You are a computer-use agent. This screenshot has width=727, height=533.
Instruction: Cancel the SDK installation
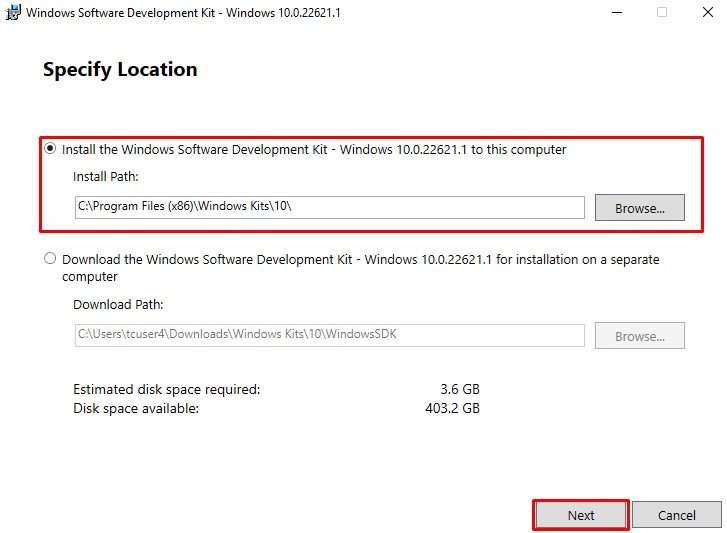pos(676,515)
